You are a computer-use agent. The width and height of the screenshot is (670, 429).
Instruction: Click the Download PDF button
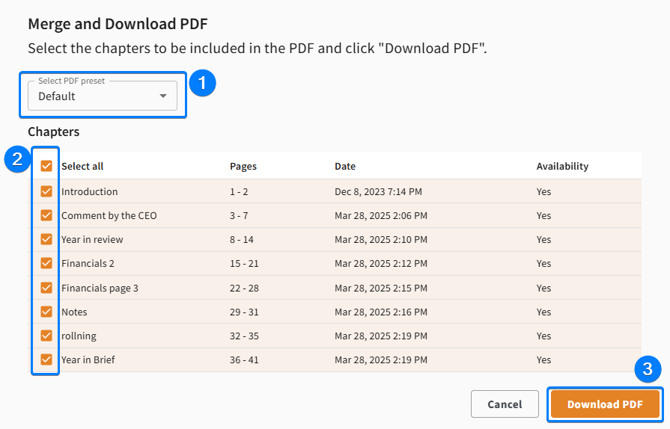604,404
